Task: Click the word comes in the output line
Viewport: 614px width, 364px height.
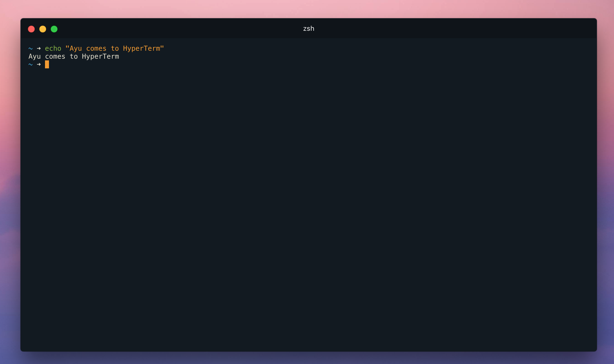Action: (55, 56)
